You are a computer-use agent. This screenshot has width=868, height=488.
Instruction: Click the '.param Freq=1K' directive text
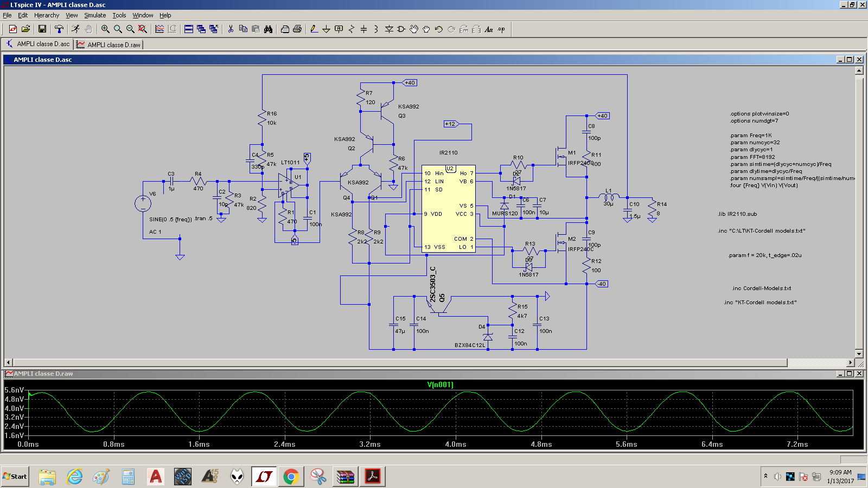click(x=751, y=135)
